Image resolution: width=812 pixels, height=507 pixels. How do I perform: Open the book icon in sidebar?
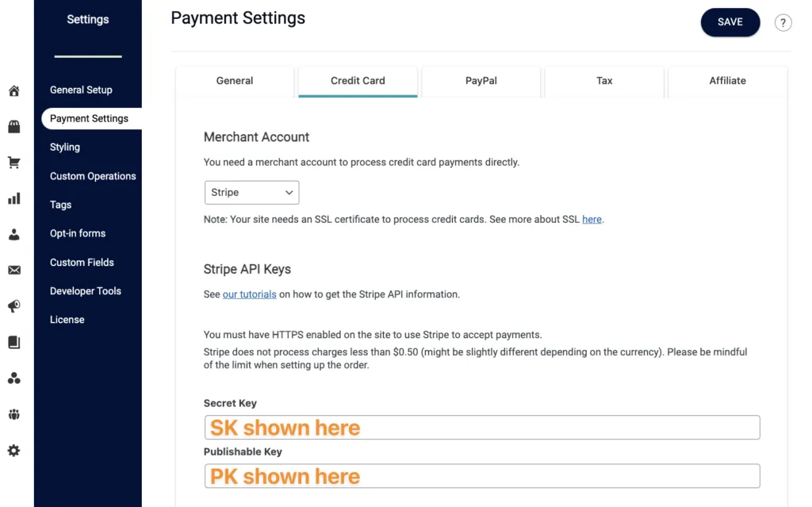(14, 343)
